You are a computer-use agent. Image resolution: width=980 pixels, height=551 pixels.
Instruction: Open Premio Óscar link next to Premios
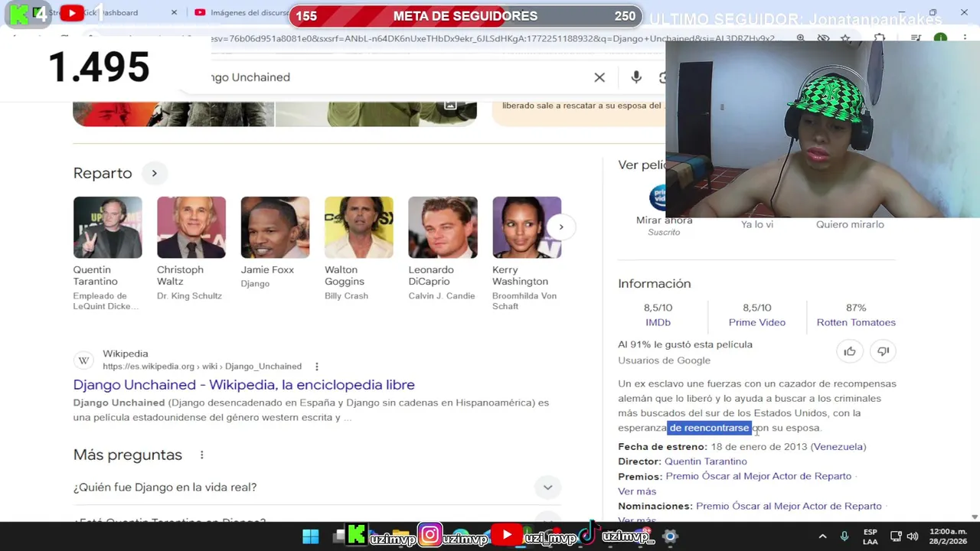pos(758,476)
